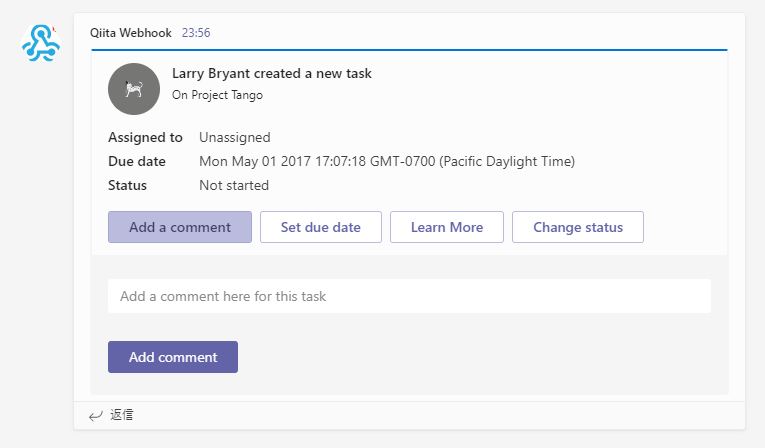Click the Qiita Webhook connector avatar icon

(41, 43)
